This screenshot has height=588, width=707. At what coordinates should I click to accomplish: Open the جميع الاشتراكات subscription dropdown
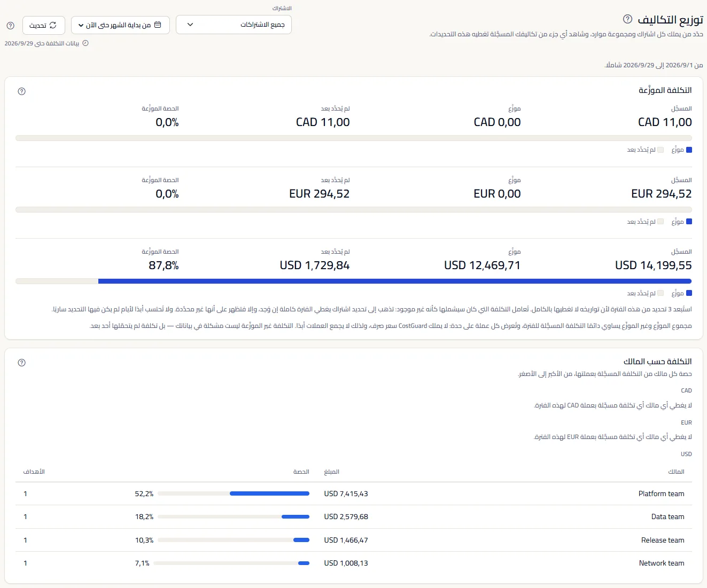tap(234, 25)
